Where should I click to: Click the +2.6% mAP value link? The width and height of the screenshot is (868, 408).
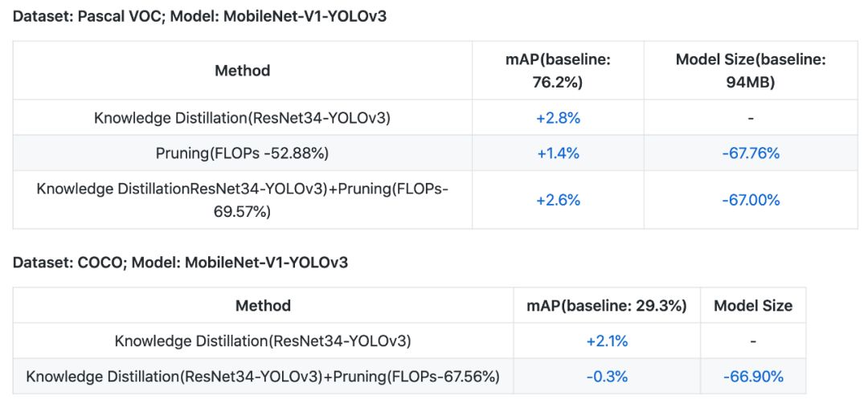pyautogui.click(x=558, y=200)
